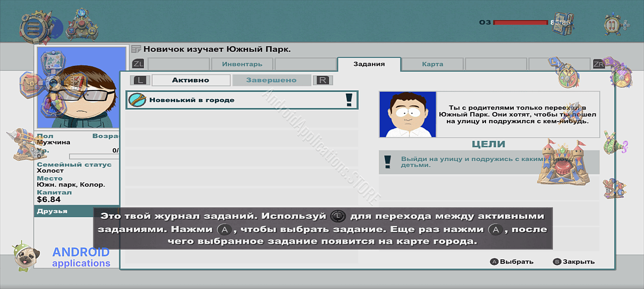Image resolution: width=644 pixels, height=289 pixels.
Task: Click the 'Мужчина' gender value
Action: [x=54, y=142]
